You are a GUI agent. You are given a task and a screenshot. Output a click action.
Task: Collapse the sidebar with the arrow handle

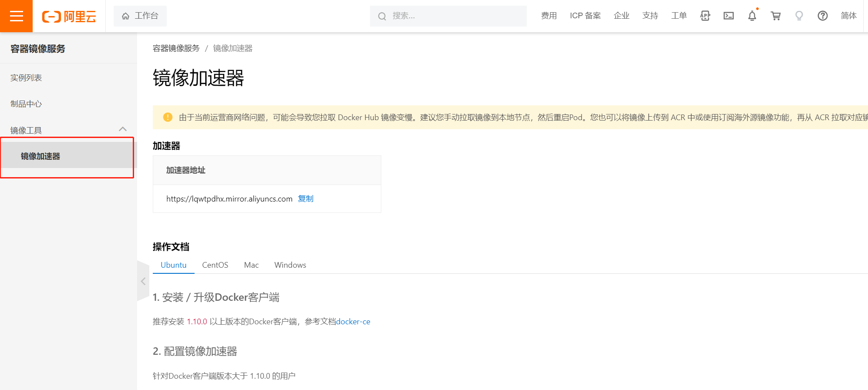pyautogui.click(x=143, y=281)
